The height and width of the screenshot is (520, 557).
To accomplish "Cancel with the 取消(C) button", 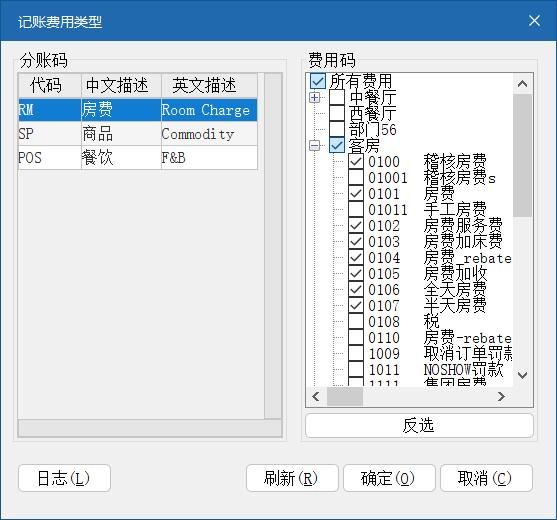I will point(486,478).
